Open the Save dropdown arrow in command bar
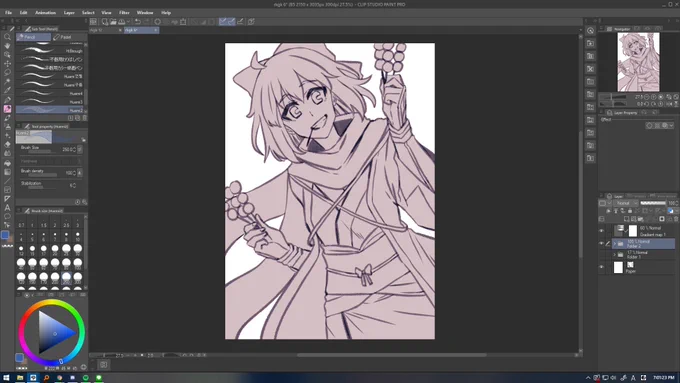The image size is (680, 383). click(x=128, y=21)
